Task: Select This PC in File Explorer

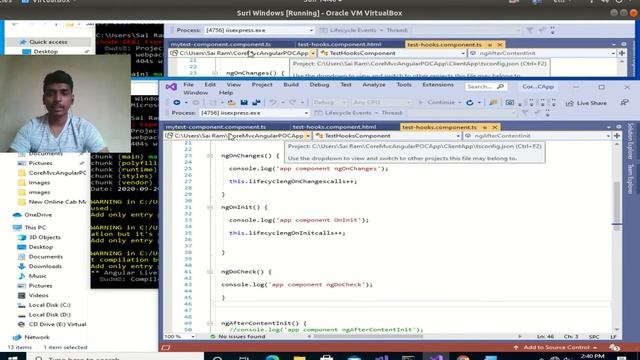Action: (35, 227)
